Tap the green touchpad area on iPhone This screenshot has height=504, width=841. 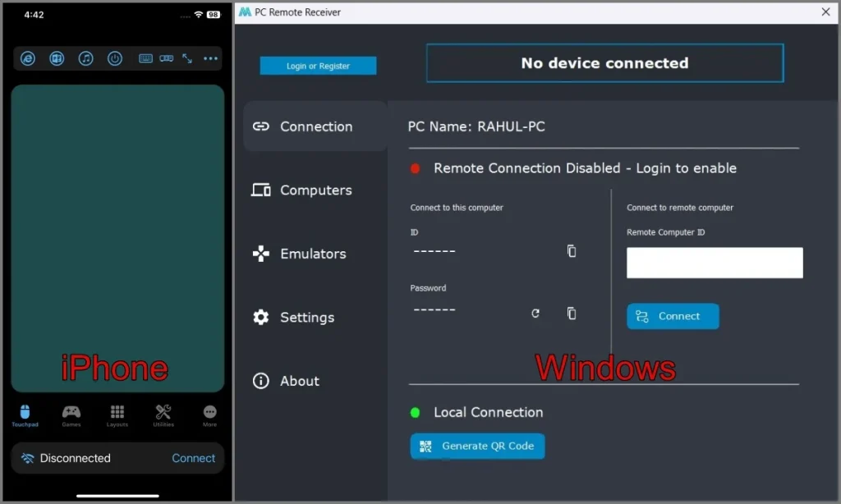(117, 238)
